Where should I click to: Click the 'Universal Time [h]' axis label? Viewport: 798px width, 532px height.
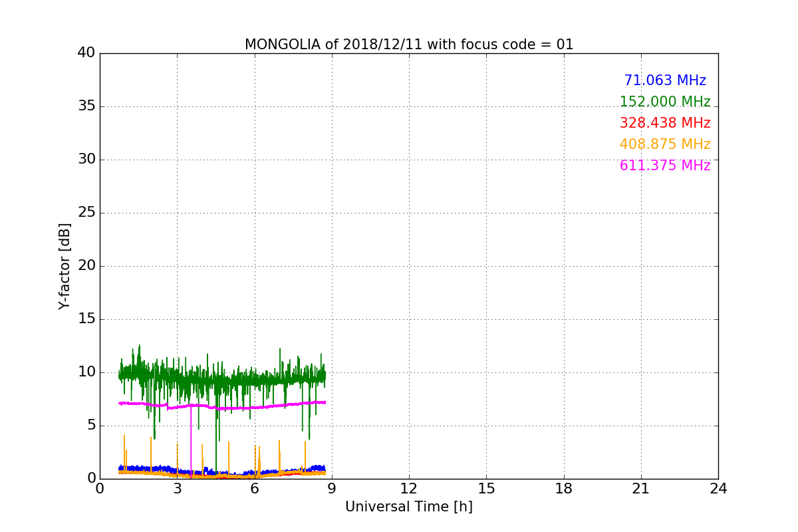409,507
